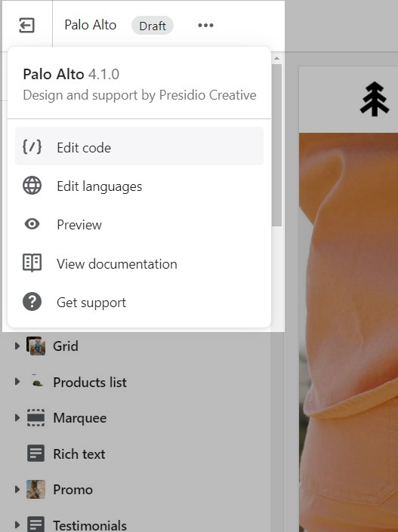Image resolution: width=398 pixels, height=532 pixels.
Task: Click the eye icon next to Preview
Action: coord(32,224)
